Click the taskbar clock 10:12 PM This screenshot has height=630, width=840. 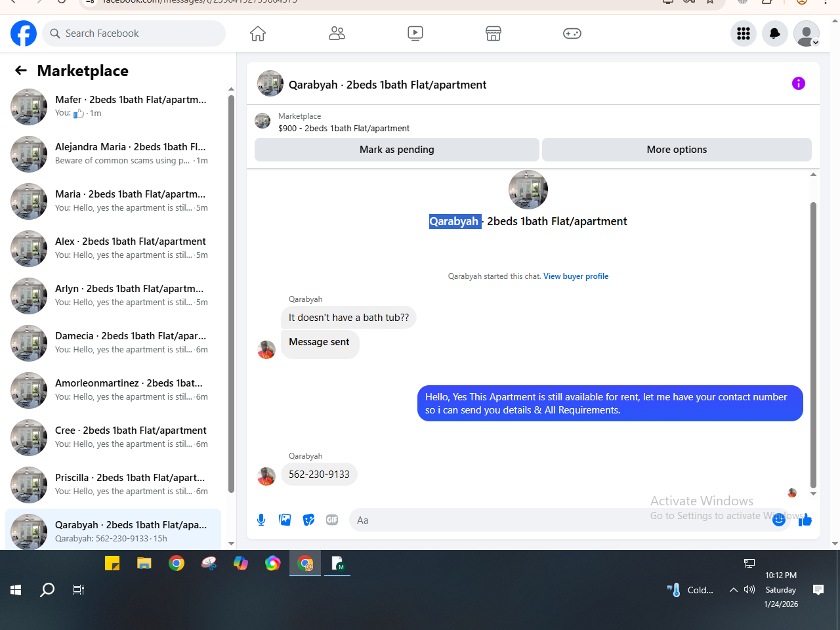pyautogui.click(x=781, y=576)
